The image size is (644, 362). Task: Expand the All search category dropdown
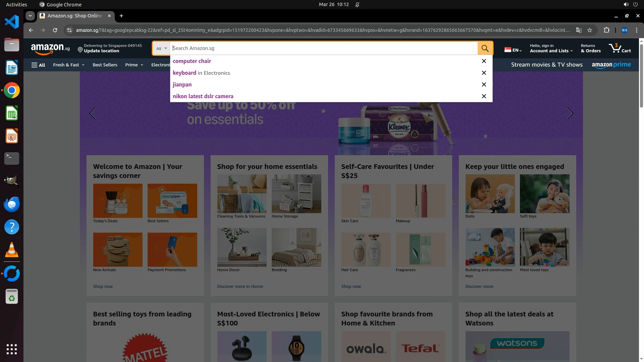pos(161,48)
